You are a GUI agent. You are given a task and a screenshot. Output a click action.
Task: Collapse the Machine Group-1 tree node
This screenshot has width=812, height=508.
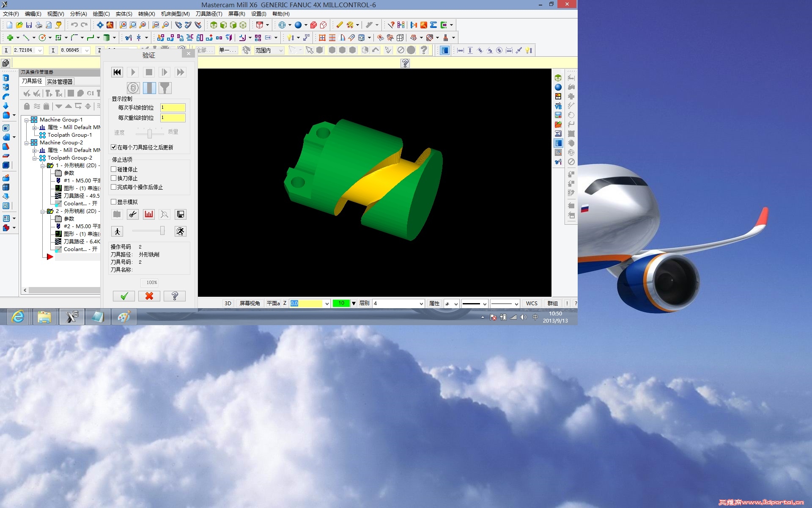point(26,120)
